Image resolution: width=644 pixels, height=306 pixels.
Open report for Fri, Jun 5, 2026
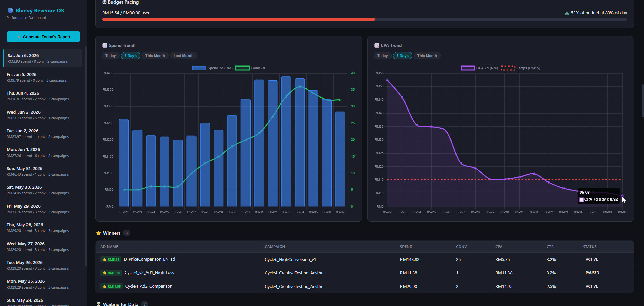tap(43, 77)
